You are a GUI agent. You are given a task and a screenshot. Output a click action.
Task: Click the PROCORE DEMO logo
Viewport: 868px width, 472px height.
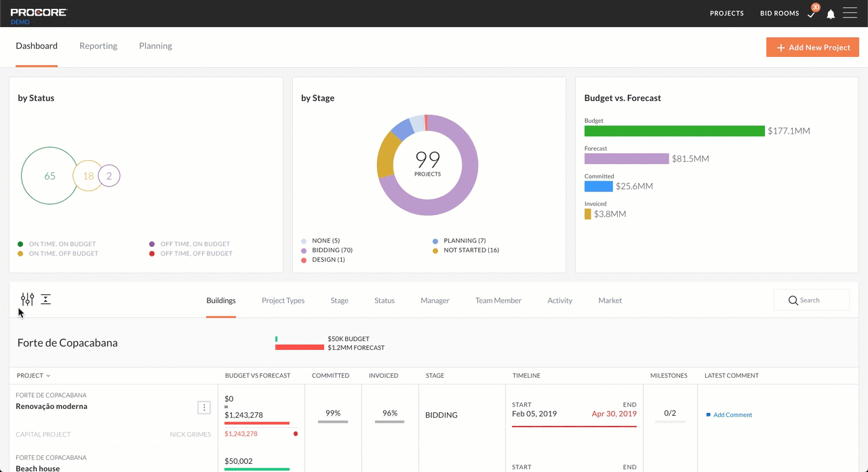pyautogui.click(x=39, y=14)
